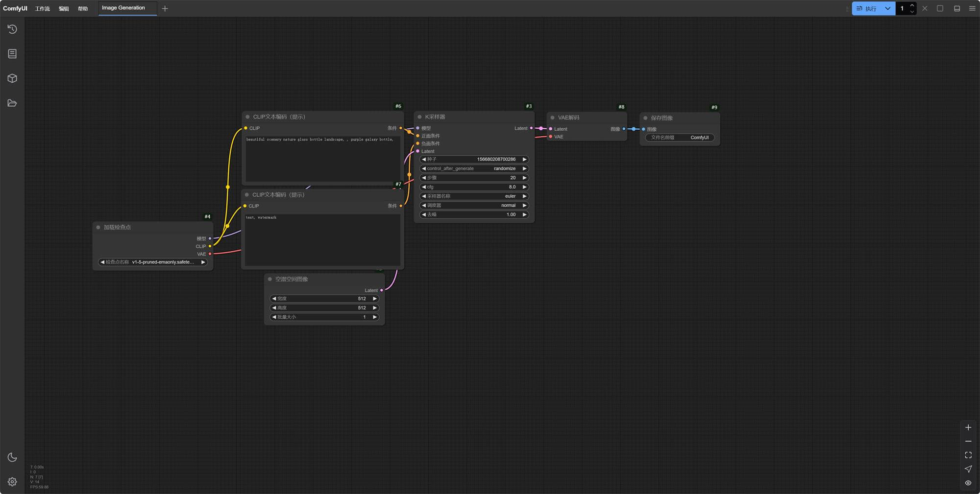Open the workflows folder sidebar panel
Image resolution: width=980 pixels, height=494 pixels.
point(12,103)
